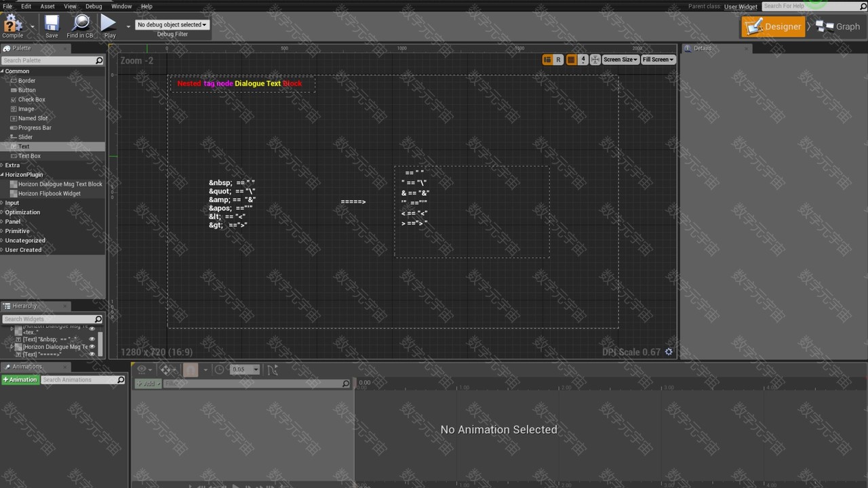
Task: Open sequencer curve editor icon
Action: tap(273, 369)
